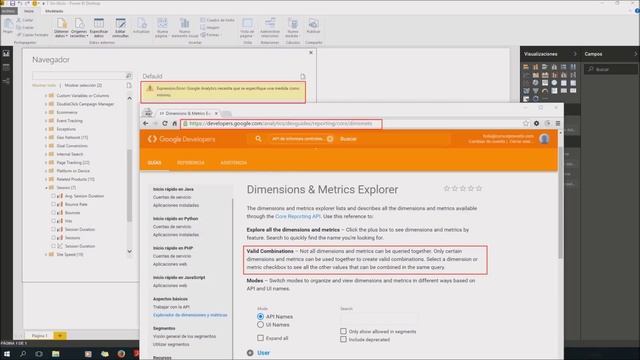Open the browser hamburger menu
The height and width of the screenshot is (360, 640).
point(558,123)
